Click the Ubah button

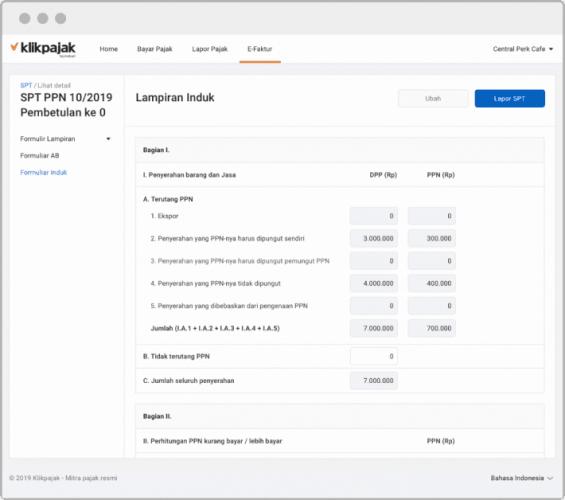point(433,98)
